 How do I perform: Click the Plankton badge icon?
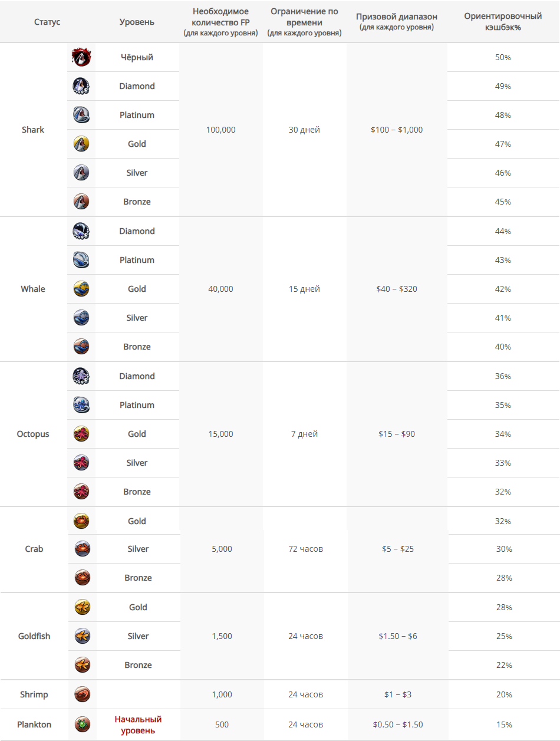pos(82,724)
